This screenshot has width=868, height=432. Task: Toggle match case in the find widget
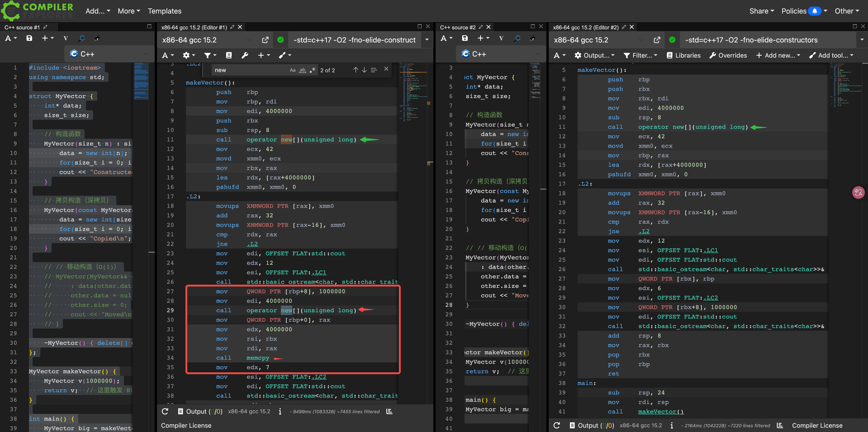[x=292, y=70]
